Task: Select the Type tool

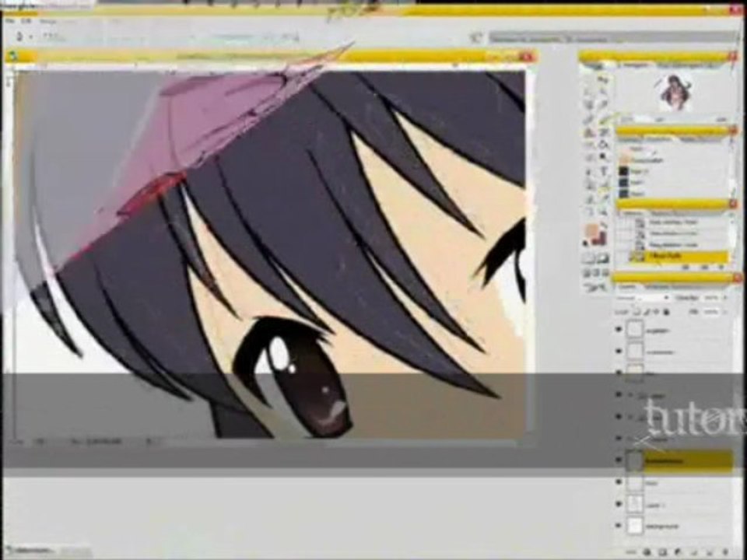Action: point(604,171)
